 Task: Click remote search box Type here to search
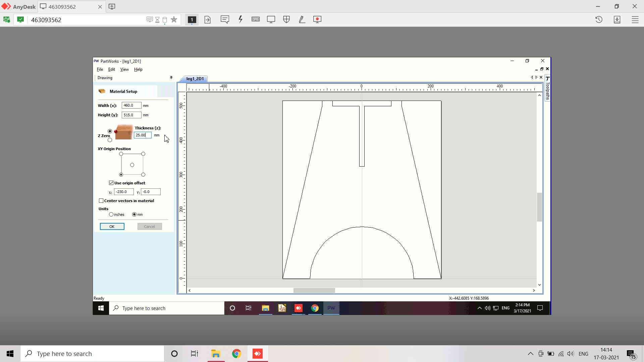[167, 308]
